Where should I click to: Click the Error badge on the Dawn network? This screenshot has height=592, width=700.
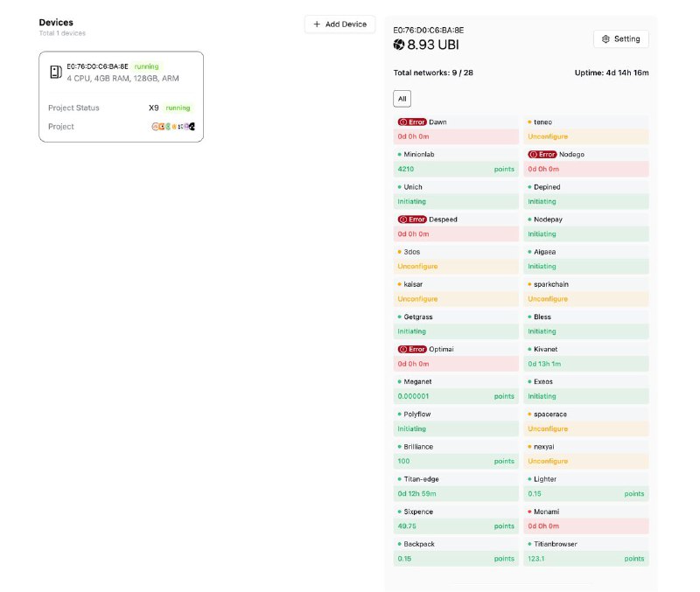[410, 122]
